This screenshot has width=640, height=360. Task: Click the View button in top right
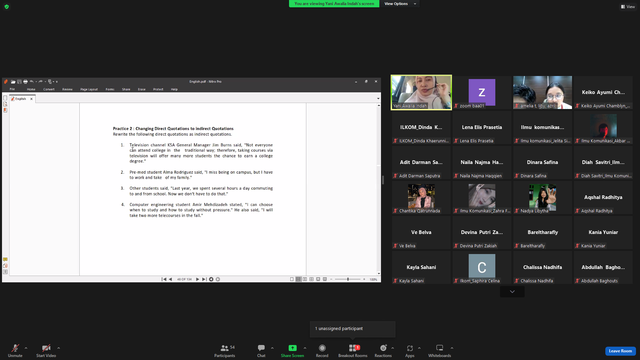(628, 7)
